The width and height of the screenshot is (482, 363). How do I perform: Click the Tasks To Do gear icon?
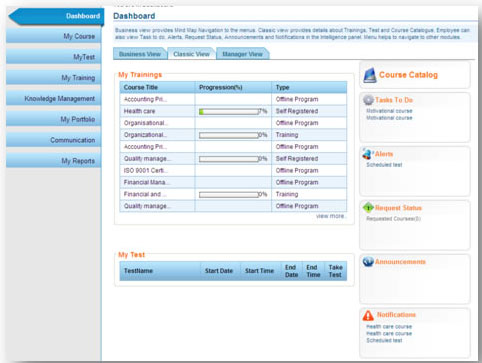point(368,100)
